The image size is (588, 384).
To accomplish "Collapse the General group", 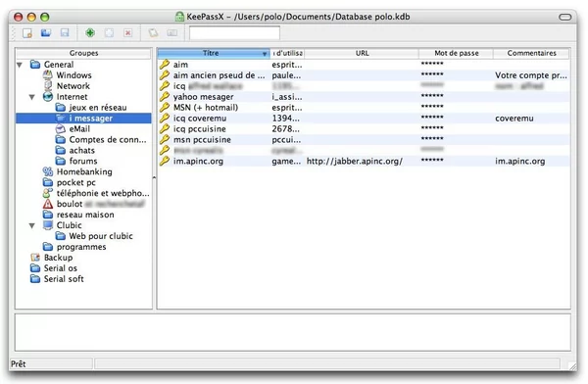I will 20,65.
